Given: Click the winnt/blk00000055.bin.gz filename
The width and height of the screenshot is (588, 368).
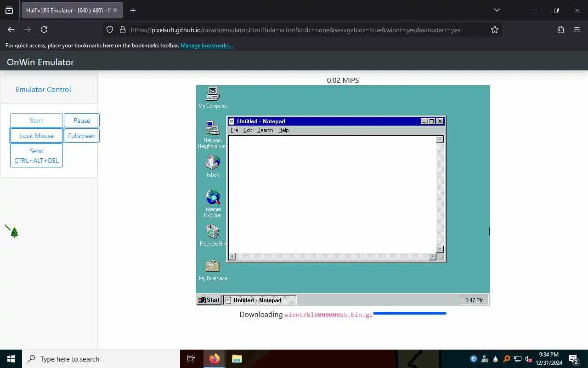Looking at the screenshot, I should point(329,315).
